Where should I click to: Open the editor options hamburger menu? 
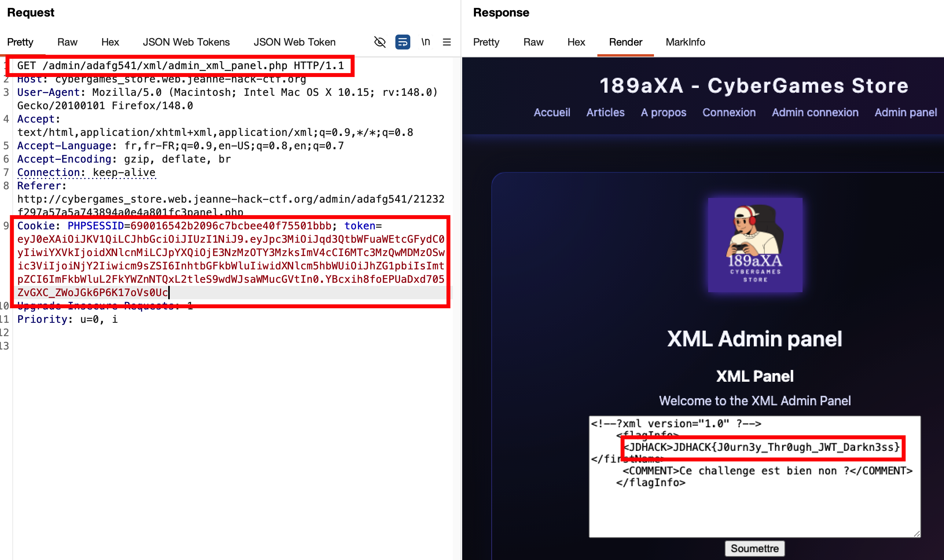pos(446,42)
